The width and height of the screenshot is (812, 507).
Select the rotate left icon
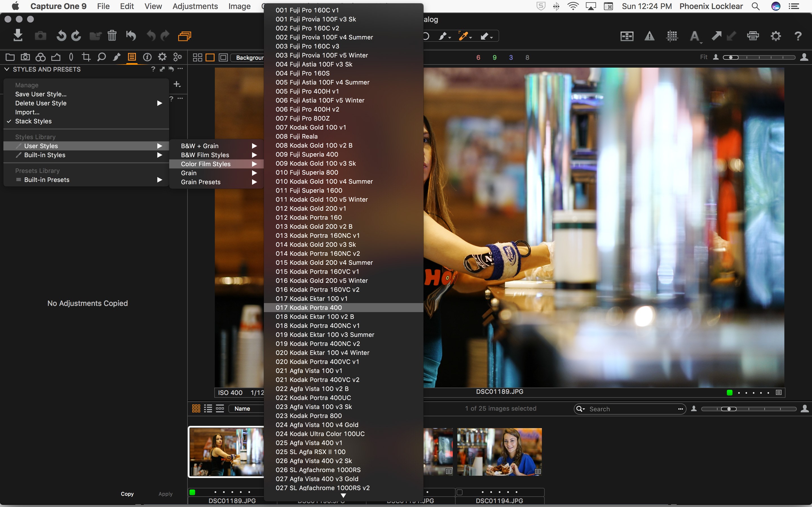59,36
